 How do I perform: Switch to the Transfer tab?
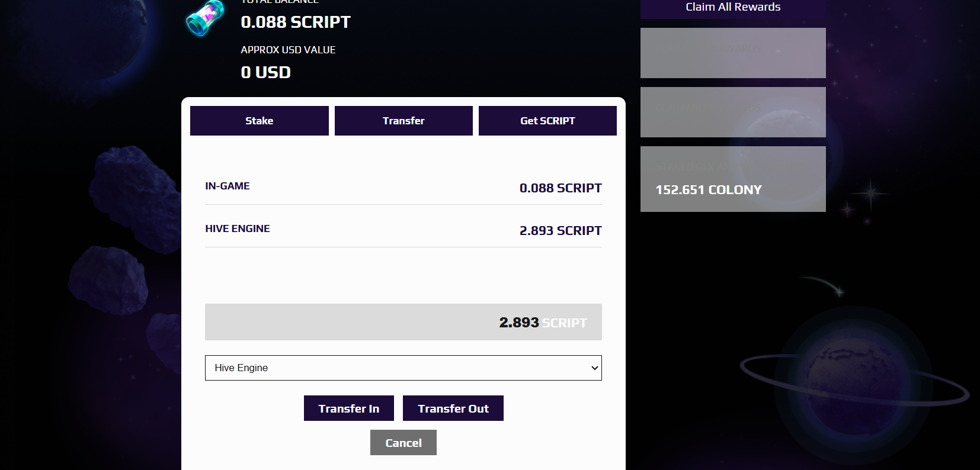[403, 121]
